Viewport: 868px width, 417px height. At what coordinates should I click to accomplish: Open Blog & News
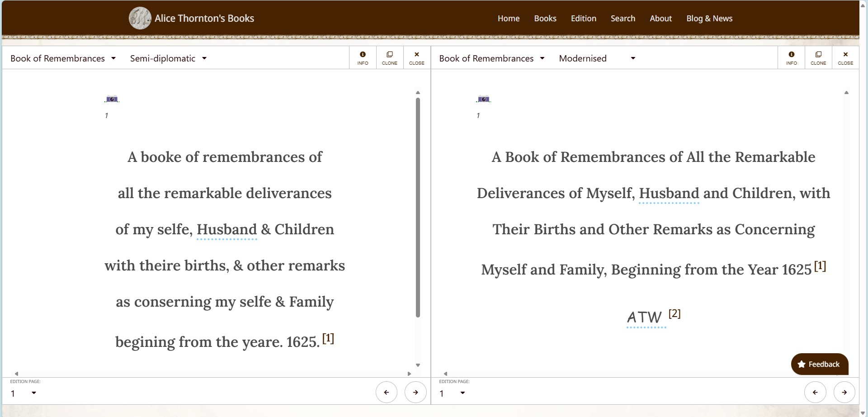[x=709, y=19]
